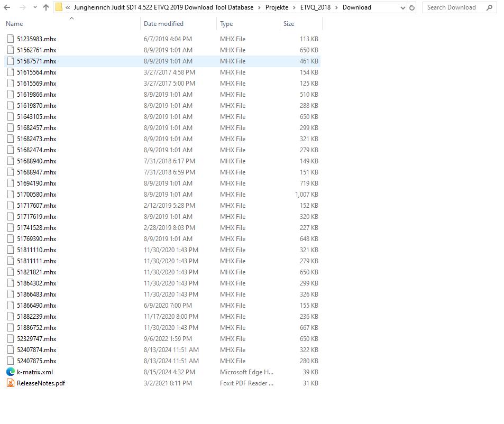
Task: Select file icon of 51682474.mhx
Action: click(x=11, y=150)
